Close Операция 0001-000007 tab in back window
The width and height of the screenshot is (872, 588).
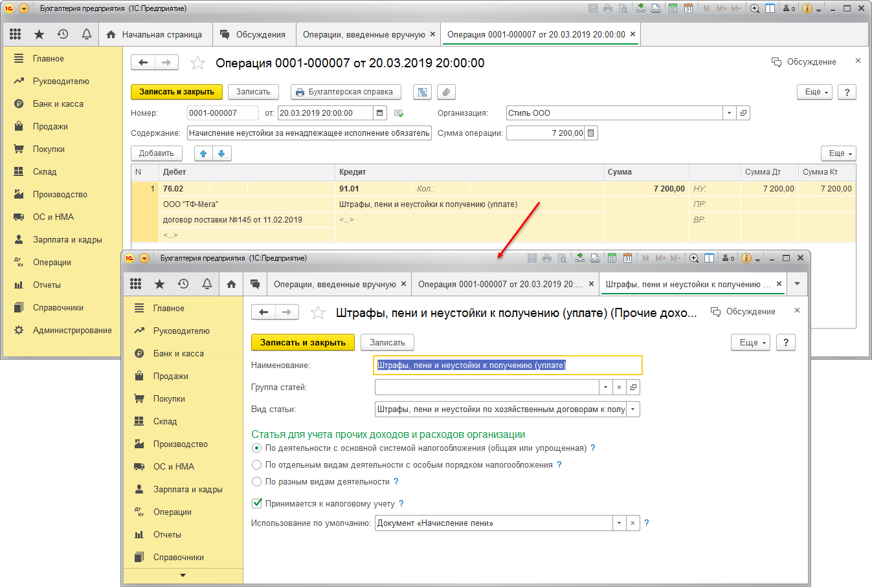point(632,34)
